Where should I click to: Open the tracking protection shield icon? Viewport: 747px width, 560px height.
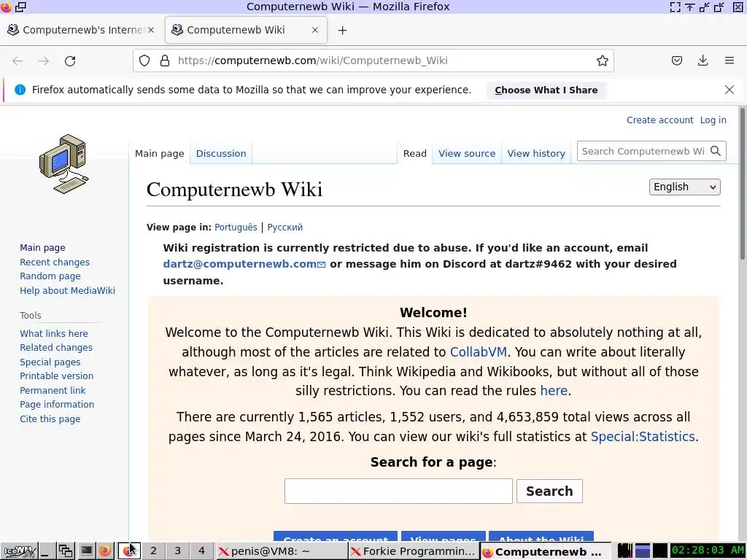coord(144,61)
